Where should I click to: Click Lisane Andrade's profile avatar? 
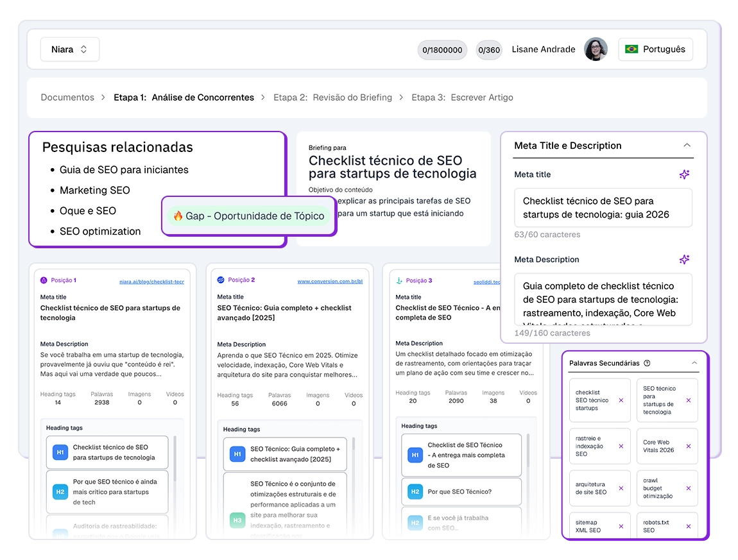point(596,49)
